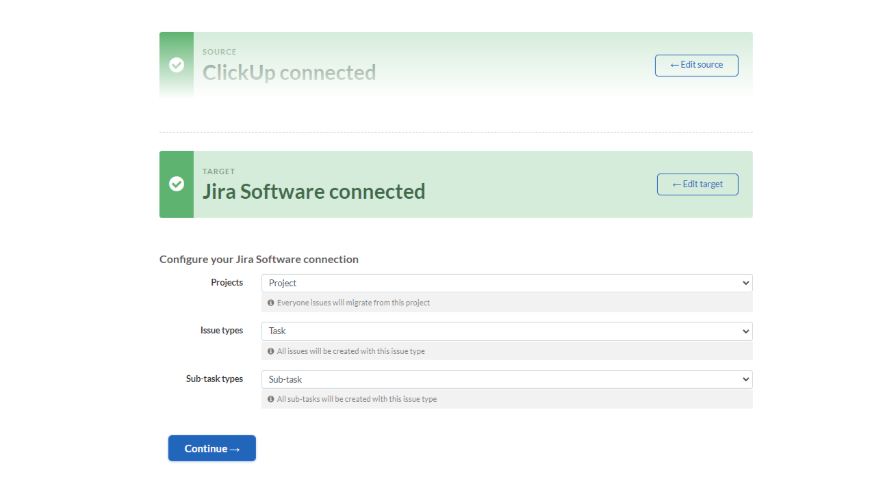Click the Edit target button
Image resolution: width=870 pixels, height=494 pixels.
coord(697,184)
